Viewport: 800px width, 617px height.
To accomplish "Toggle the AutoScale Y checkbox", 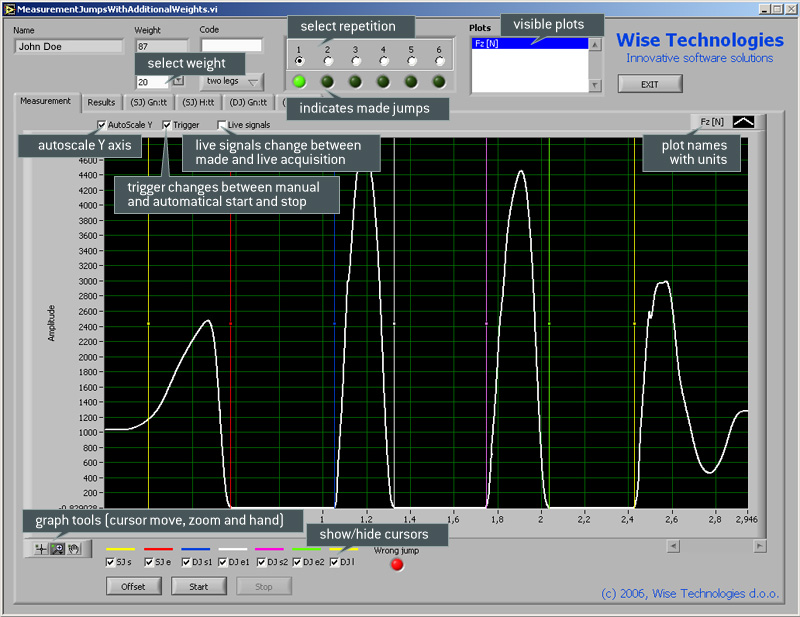I will tap(102, 125).
